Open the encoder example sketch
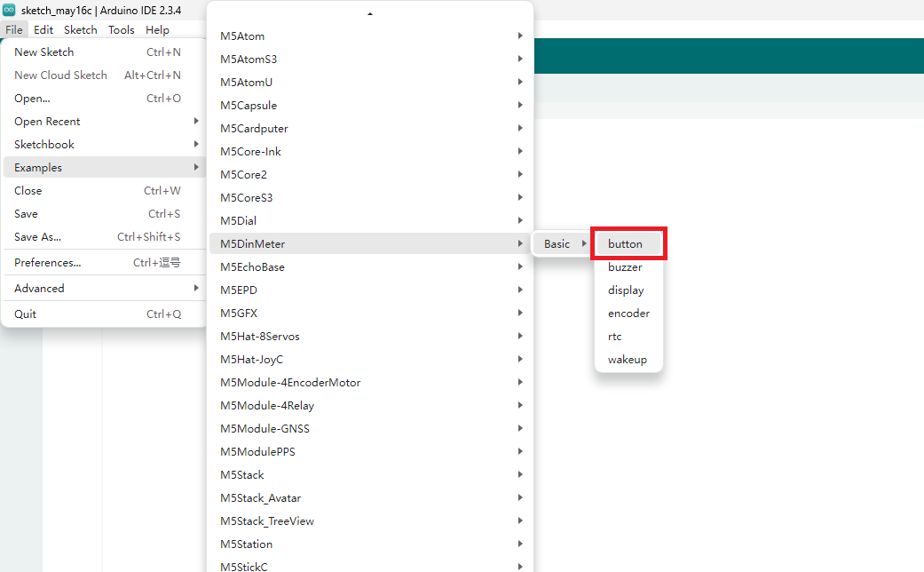 (628, 314)
